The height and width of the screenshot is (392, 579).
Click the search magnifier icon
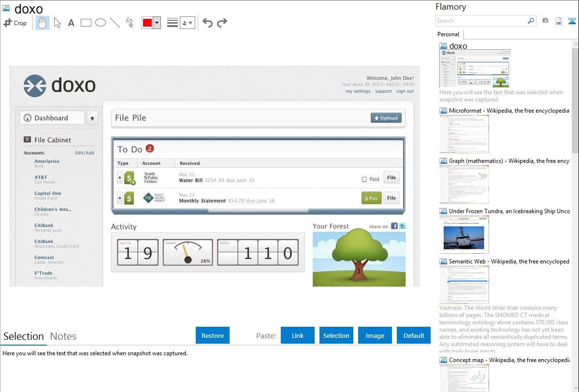click(x=531, y=21)
